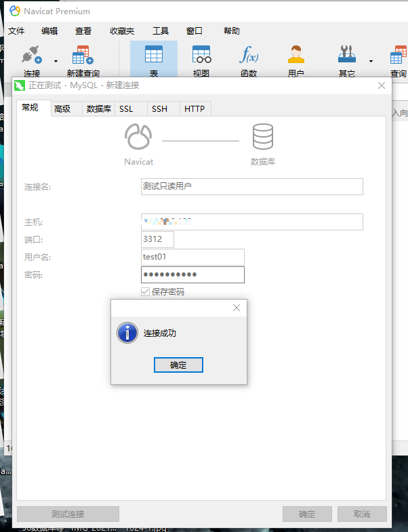The height and width of the screenshot is (532, 408).
Task: Switch to the 数据库 tab
Action: click(x=99, y=109)
